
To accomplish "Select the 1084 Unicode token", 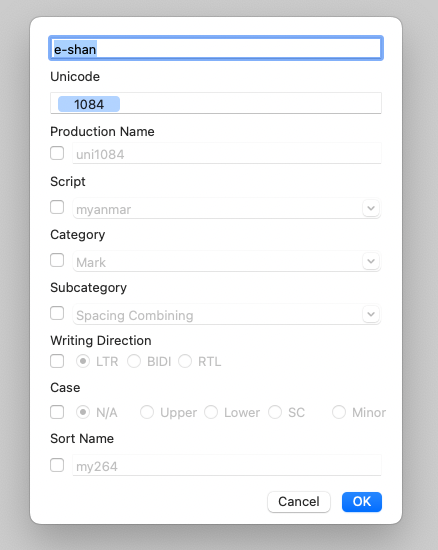I will (89, 104).
